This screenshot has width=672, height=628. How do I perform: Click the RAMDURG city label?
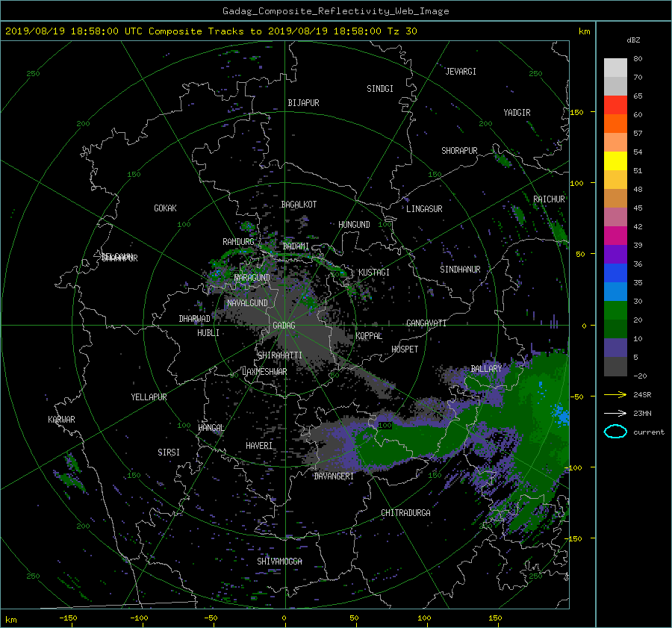(238, 242)
